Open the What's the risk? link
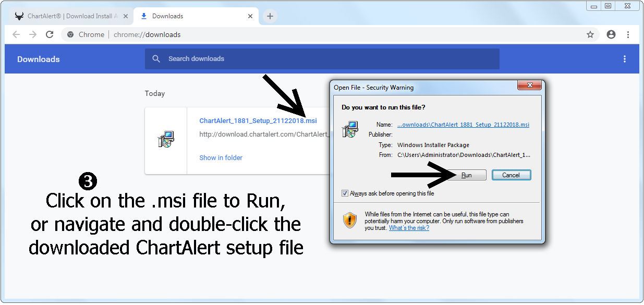The width and height of the screenshot is (644, 305). (x=409, y=228)
